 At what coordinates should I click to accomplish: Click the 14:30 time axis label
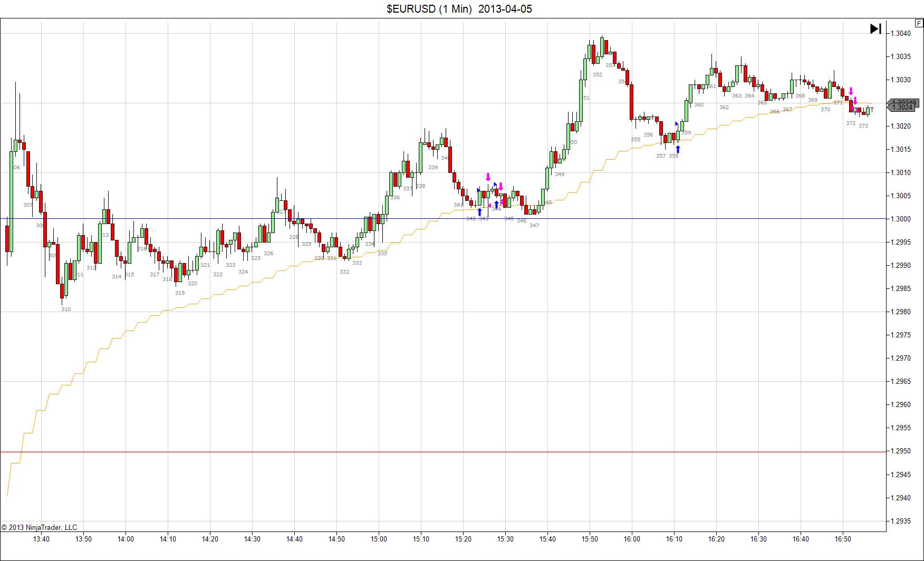pyautogui.click(x=252, y=539)
